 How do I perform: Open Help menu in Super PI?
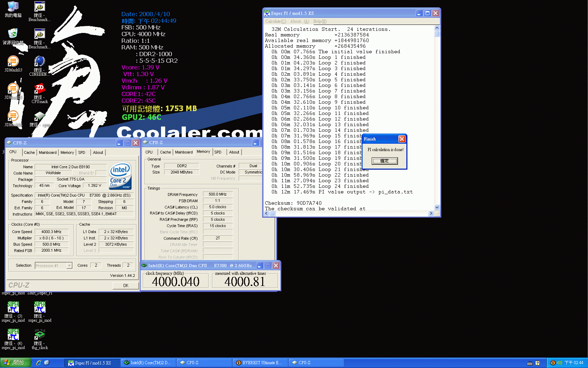pyautogui.click(x=320, y=21)
